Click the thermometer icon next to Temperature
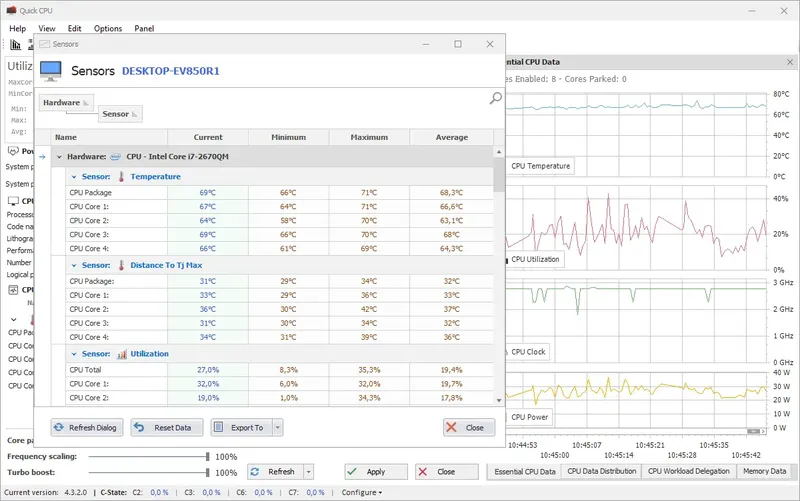The image size is (800, 501). (x=121, y=177)
